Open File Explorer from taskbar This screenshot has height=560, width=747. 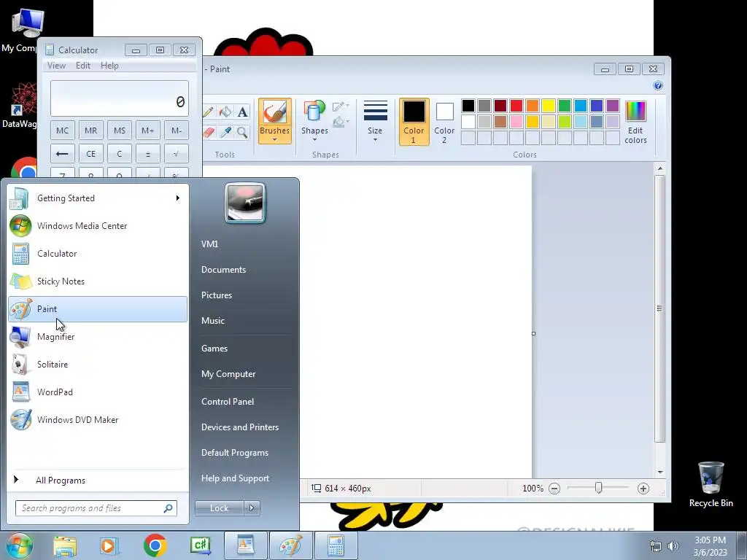click(65, 545)
